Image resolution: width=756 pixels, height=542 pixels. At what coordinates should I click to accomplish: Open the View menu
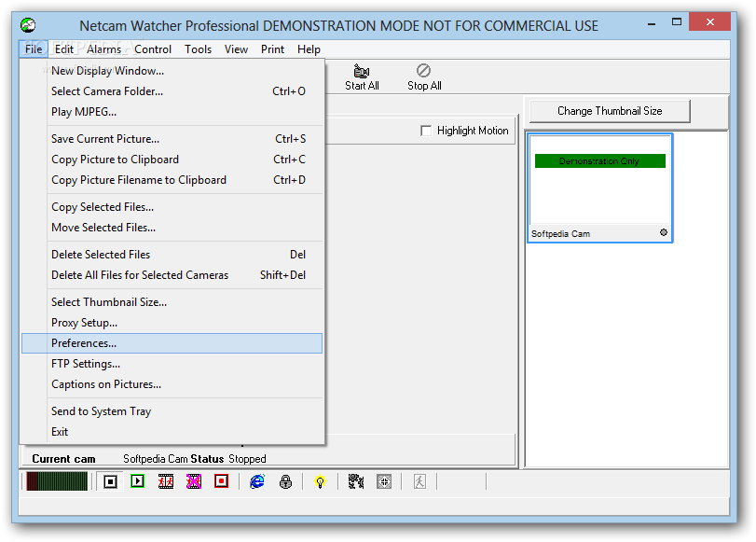236,49
